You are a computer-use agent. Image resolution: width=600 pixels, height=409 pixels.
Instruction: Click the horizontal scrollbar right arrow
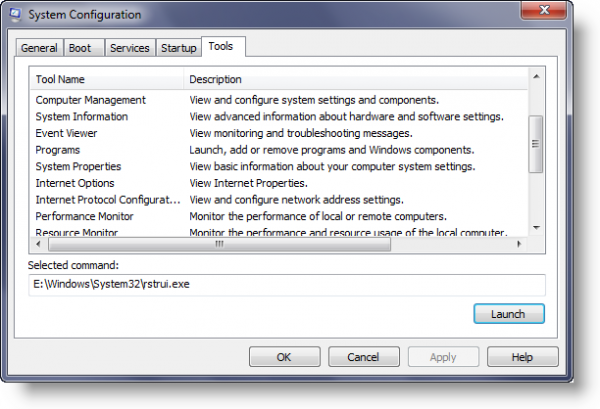point(520,243)
